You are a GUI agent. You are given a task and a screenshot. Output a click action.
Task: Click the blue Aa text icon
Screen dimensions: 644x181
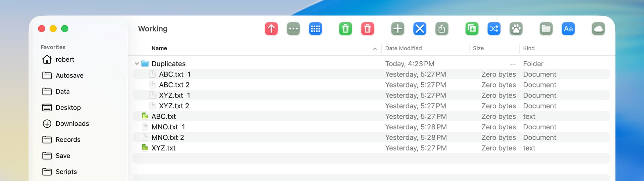pyautogui.click(x=568, y=29)
